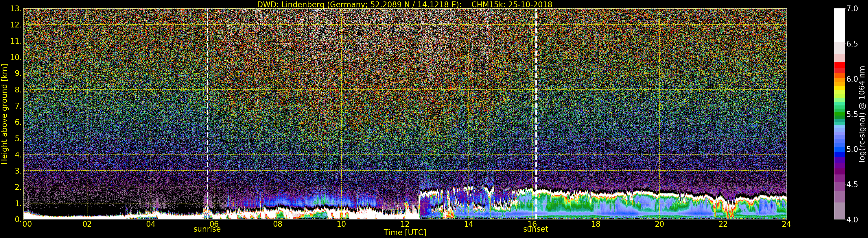Click the time tick label '10'
This screenshot has width=868, height=238.
(341, 224)
